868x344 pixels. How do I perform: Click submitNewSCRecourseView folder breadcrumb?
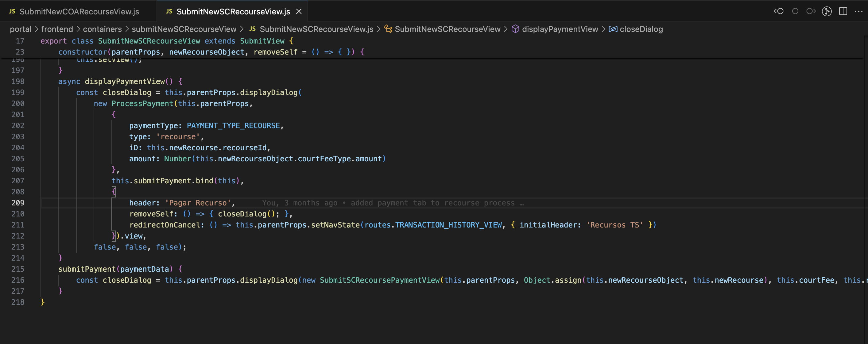pyautogui.click(x=184, y=29)
